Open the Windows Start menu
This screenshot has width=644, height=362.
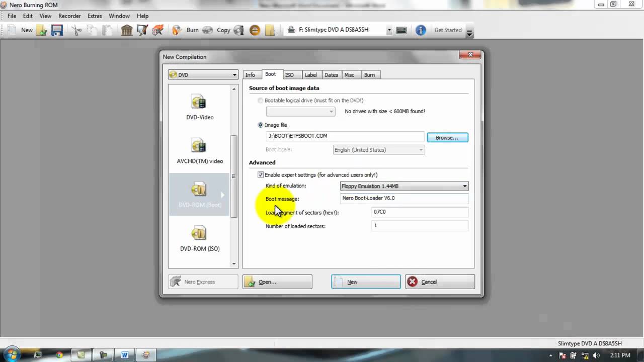[12, 354]
